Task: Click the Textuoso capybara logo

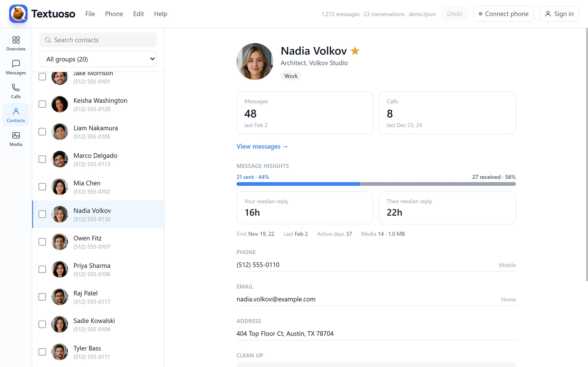Action: (18, 14)
